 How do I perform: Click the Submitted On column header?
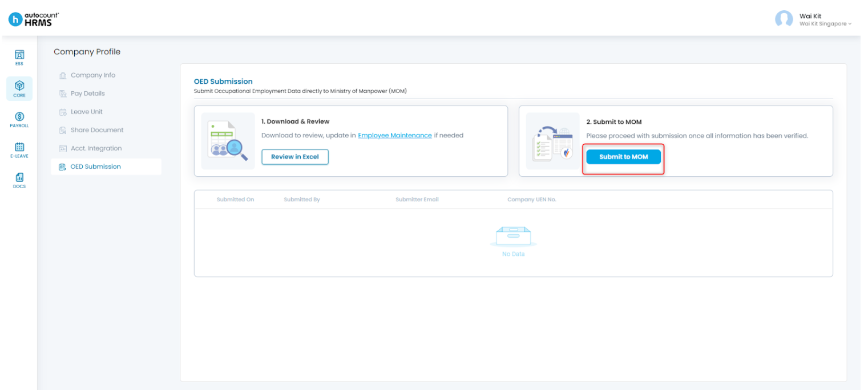click(235, 200)
